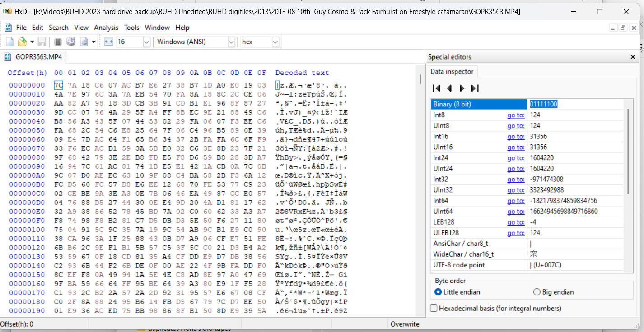
Task: Close the Special editors panel
Action: pyautogui.click(x=633, y=57)
